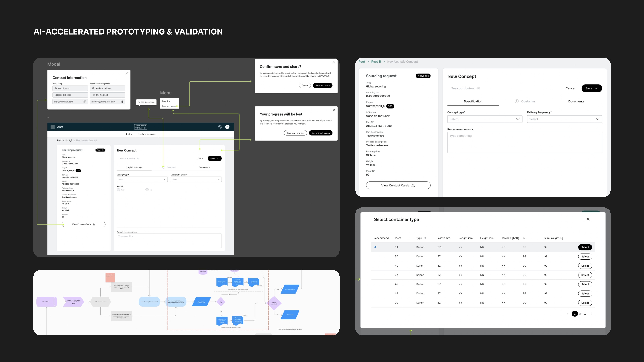The height and width of the screenshot is (362, 644).
Task: Choose Save and share from the Menu
Action: [x=169, y=106]
